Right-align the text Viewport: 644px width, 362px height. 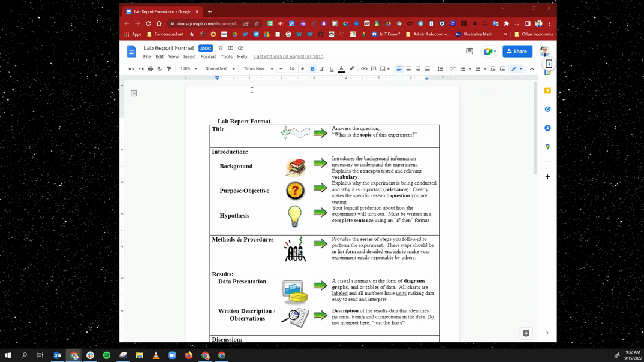(418, 68)
